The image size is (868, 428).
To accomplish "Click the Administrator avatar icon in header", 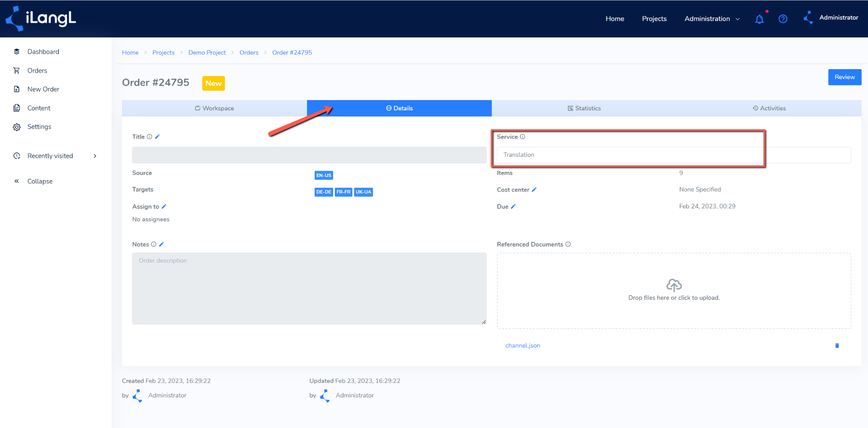I will tap(808, 18).
